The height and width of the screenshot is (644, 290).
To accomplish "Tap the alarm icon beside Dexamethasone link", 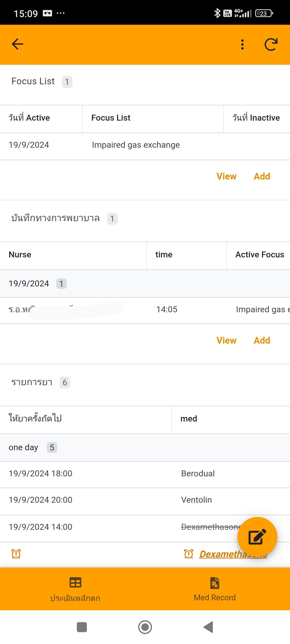I will coord(188,554).
